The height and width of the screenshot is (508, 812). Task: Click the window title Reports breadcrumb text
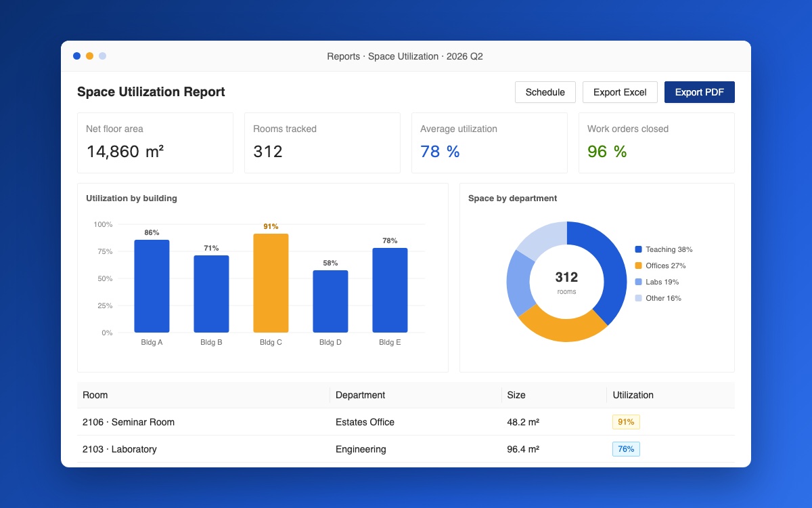point(405,56)
